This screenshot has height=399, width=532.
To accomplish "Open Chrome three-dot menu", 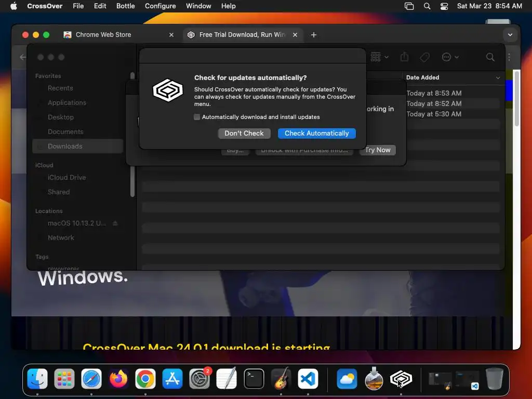I will point(509,57).
